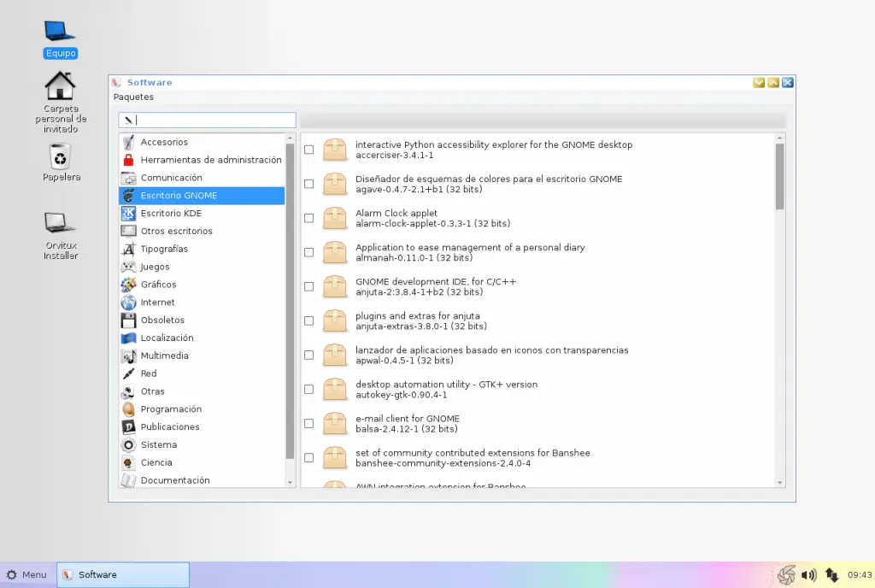Image resolution: width=875 pixels, height=588 pixels.
Task: Mark the apwal-0.4.5-1 checkbox
Action: tap(308, 355)
